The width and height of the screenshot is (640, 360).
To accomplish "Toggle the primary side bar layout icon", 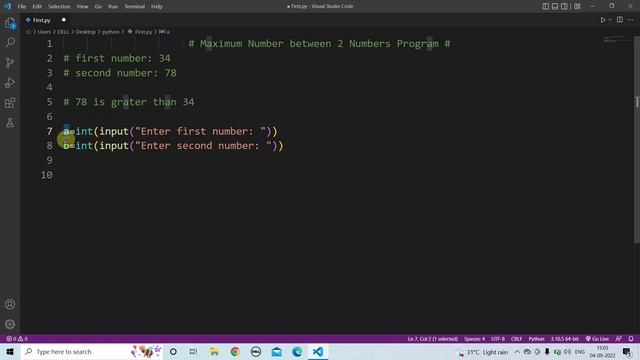I will [546, 6].
